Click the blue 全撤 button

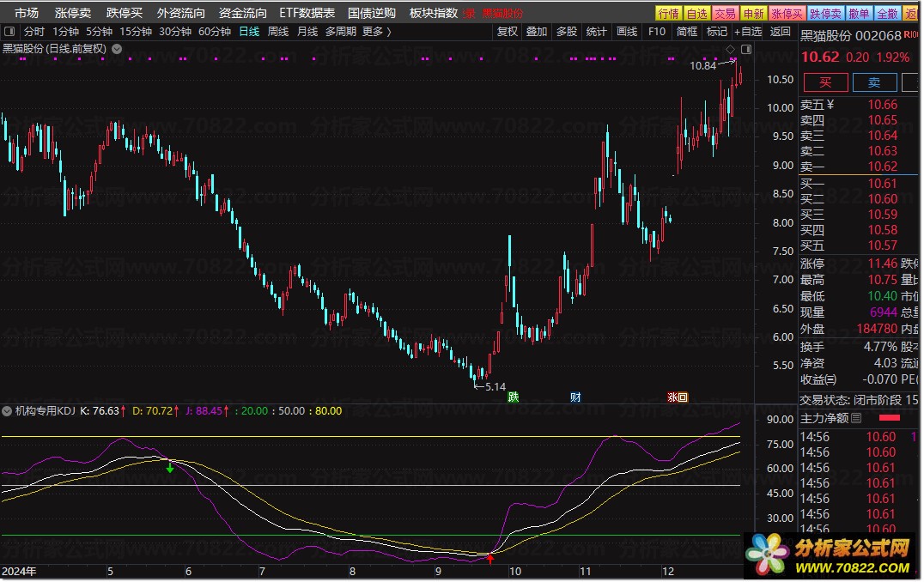(887, 14)
